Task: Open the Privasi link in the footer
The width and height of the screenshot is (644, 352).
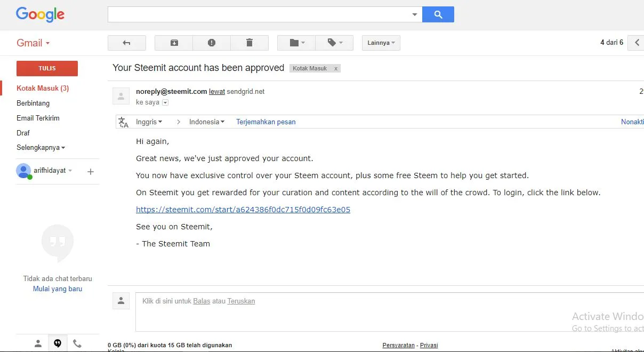Action: point(429,345)
